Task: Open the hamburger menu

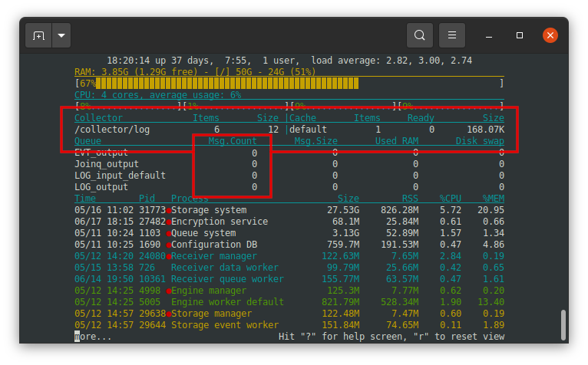Action: pyautogui.click(x=452, y=35)
